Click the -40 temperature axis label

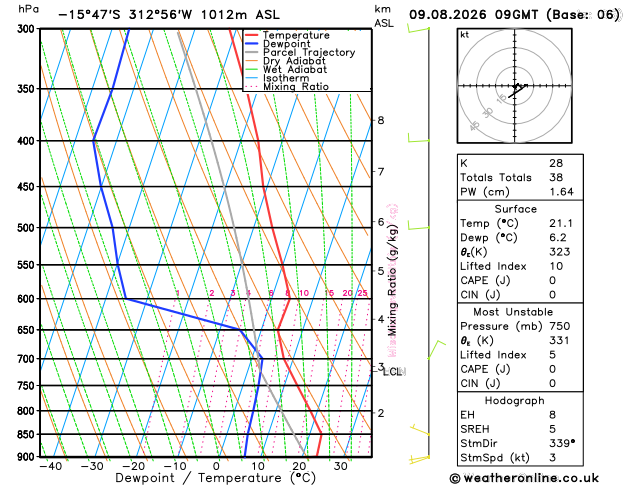(x=51, y=466)
